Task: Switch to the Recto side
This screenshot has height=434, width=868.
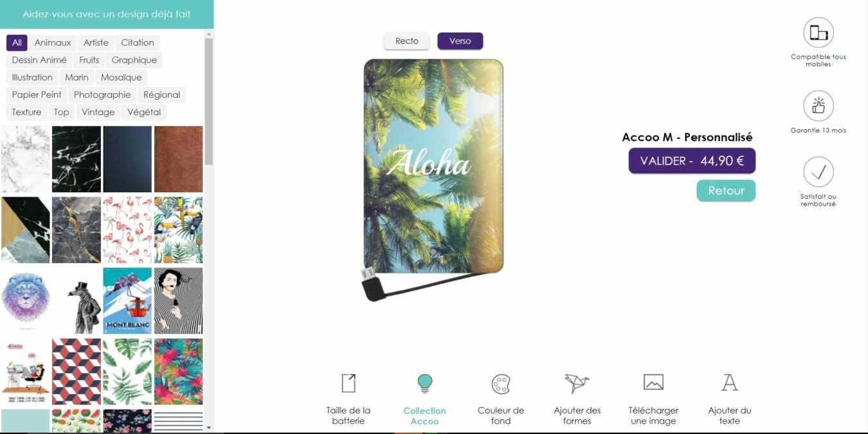Action: pos(406,41)
